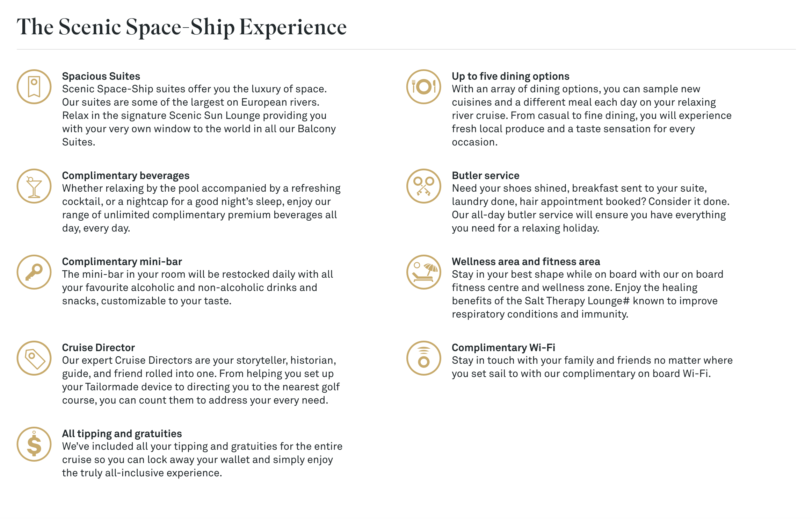Click the Salt Therapy Lounge description text
The image size is (812, 519).
pos(587,294)
